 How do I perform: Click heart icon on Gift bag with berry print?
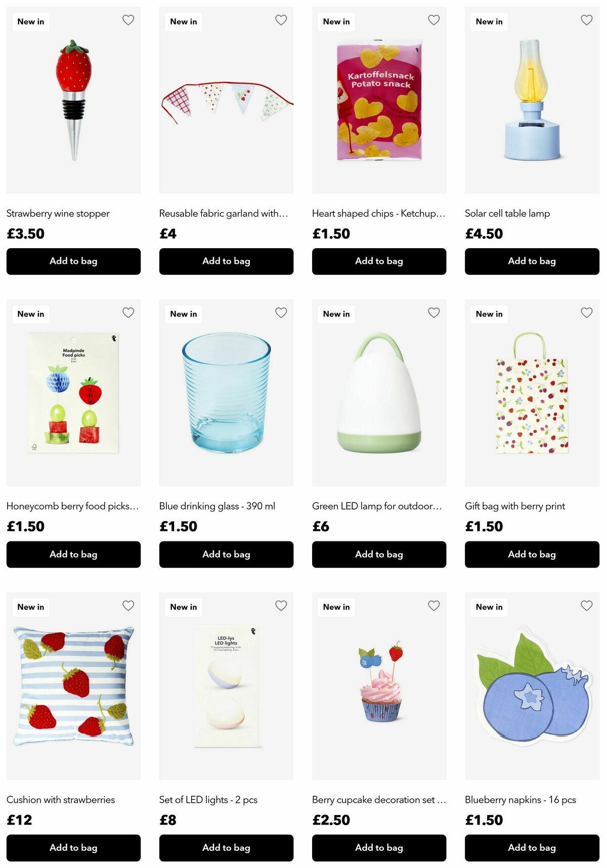click(587, 313)
